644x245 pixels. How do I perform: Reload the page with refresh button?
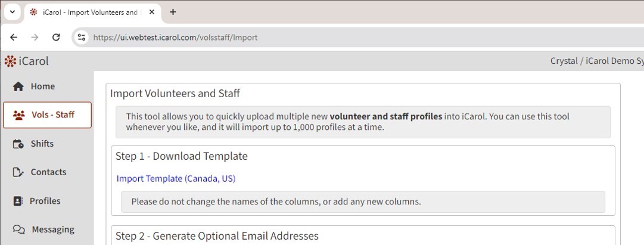56,37
